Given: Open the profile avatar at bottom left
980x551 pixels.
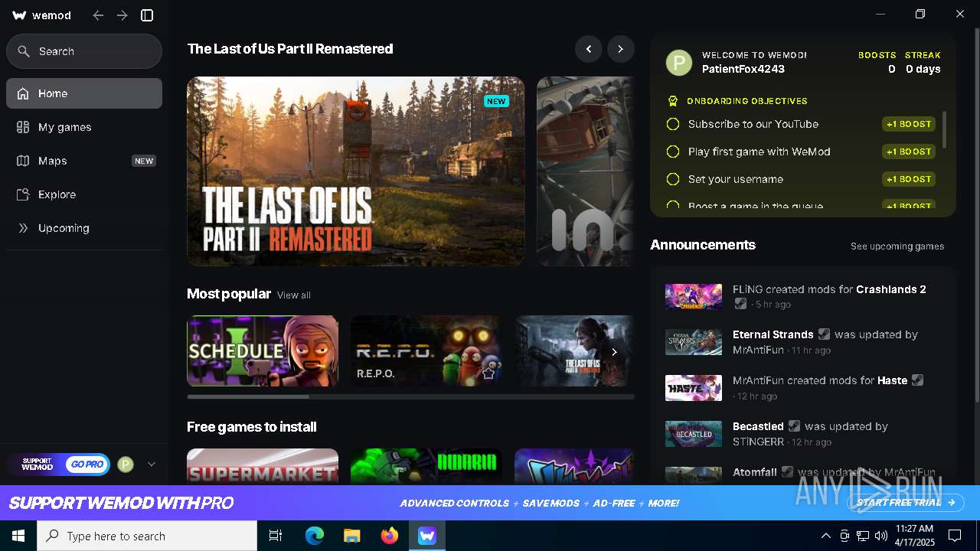Looking at the screenshot, I should point(126,465).
